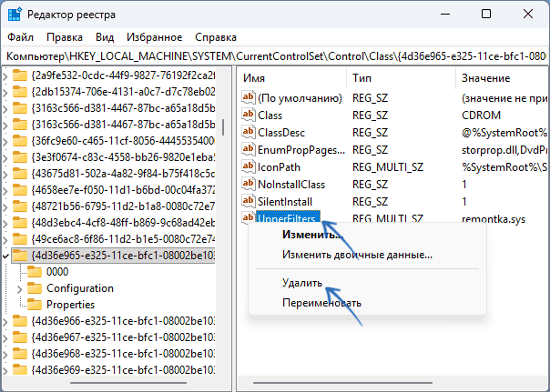Click the folder icon of {2db15374-706e-4131 key
550x392 pixels.
(x=20, y=92)
